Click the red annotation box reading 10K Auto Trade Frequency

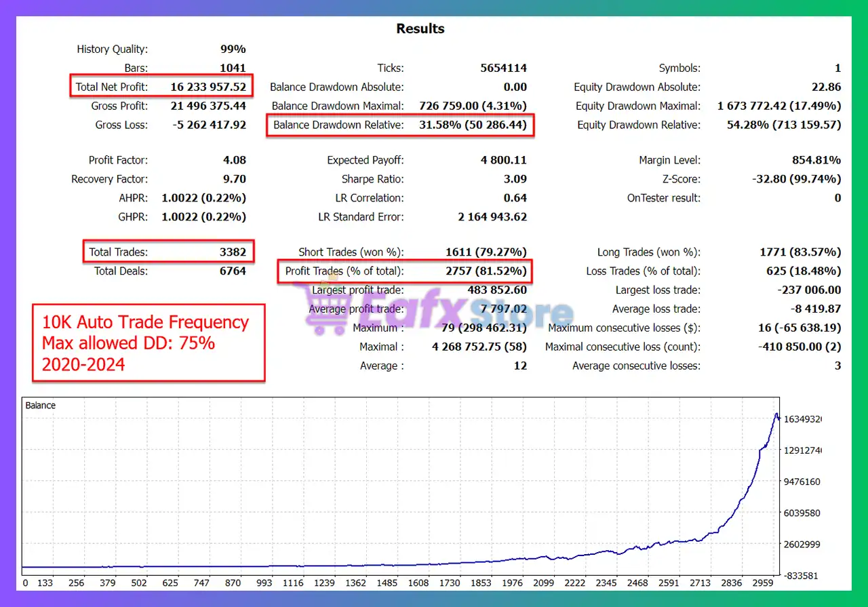tap(148, 342)
